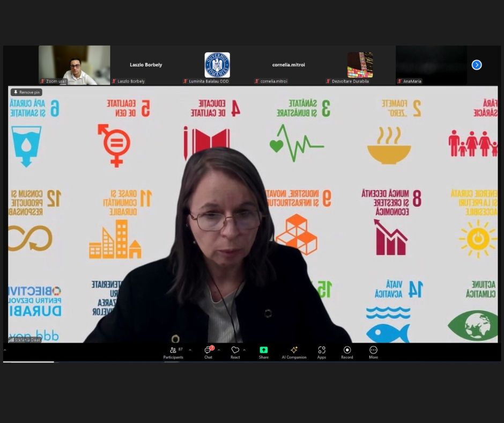
Task: Start recording with Record button
Action: coord(347,352)
